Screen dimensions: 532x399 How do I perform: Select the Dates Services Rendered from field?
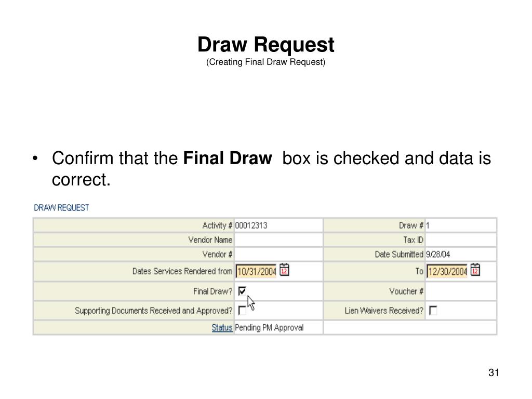click(x=256, y=271)
